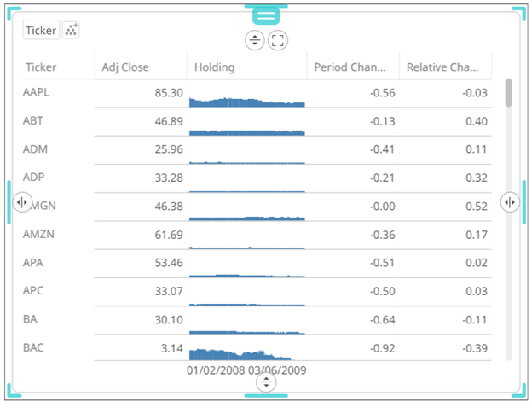Click the fullscreen expand icon at top
The height and width of the screenshot is (402, 532).
tap(277, 40)
